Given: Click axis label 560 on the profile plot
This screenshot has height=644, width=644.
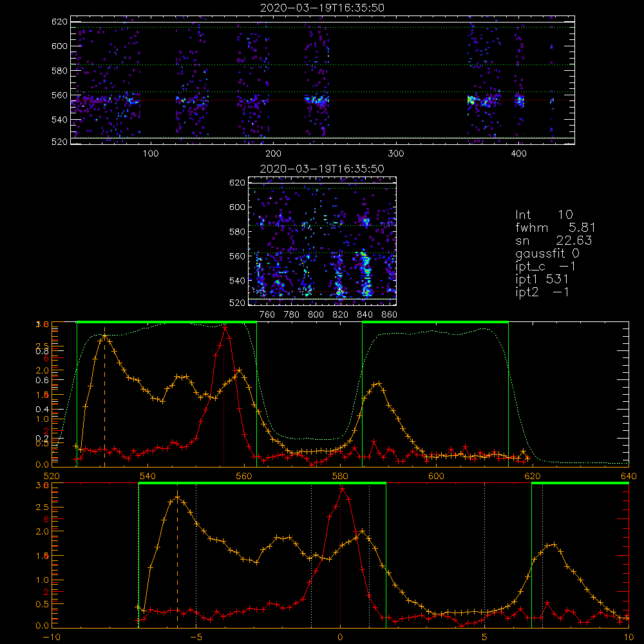Looking at the screenshot, I should tap(244, 476).
